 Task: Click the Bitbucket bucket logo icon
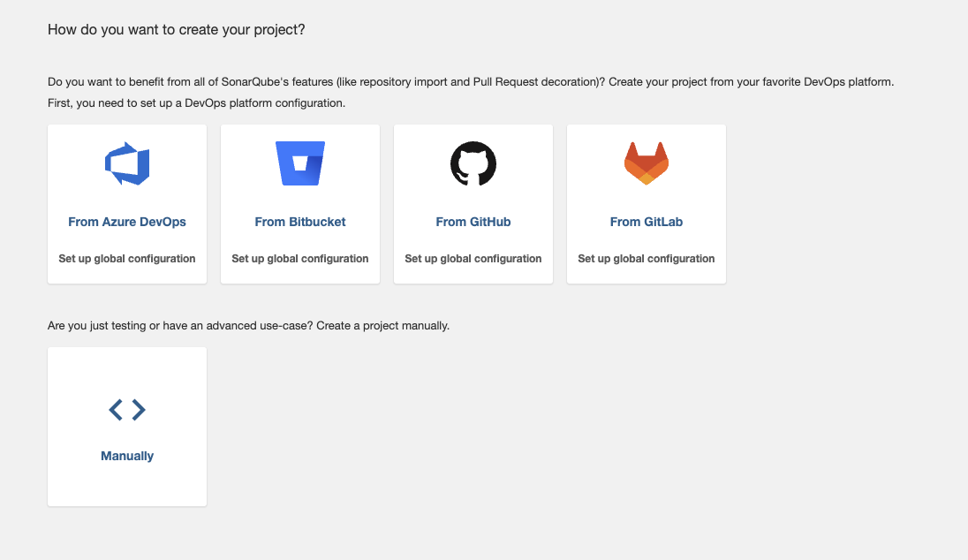(x=300, y=163)
